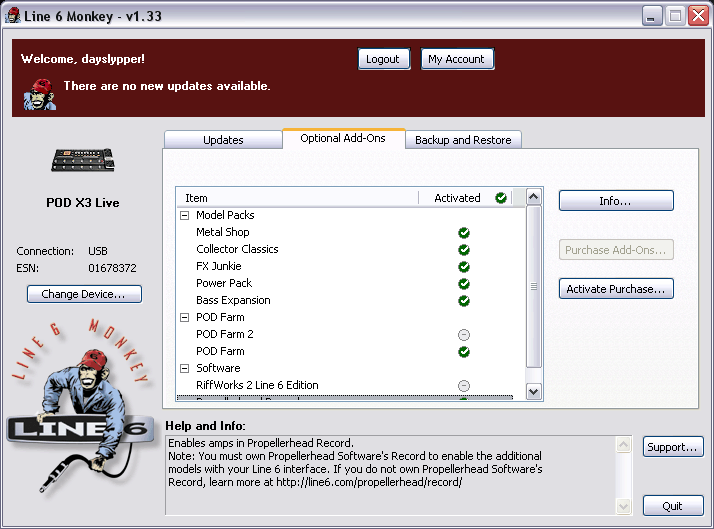
Task: Click the Change Device button
Action: [x=84, y=294]
